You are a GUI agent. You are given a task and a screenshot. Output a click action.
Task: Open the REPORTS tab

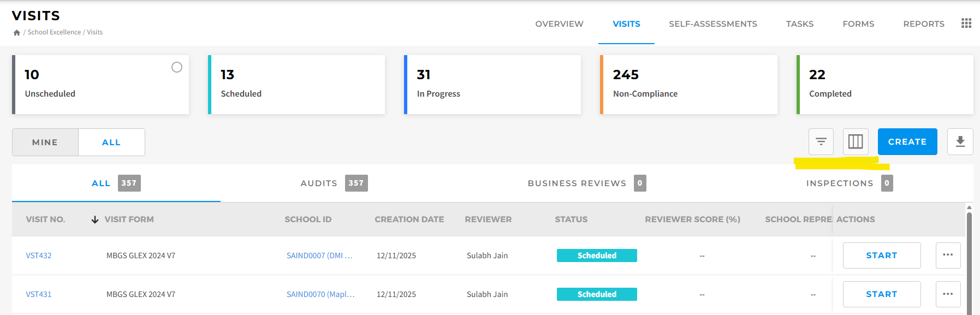(x=924, y=24)
